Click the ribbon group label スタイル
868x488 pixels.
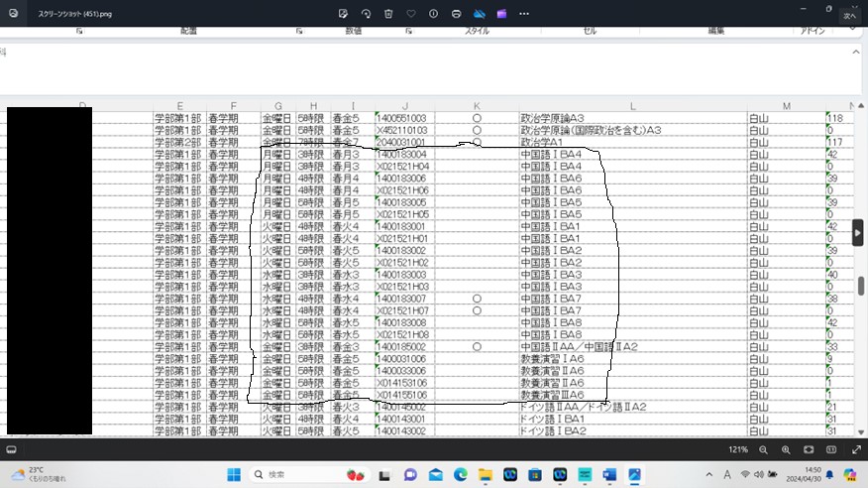[x=477, y=31]
